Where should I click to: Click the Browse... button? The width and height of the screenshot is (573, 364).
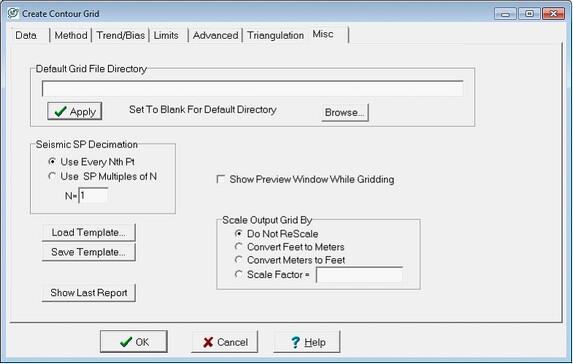click(345, 112)
